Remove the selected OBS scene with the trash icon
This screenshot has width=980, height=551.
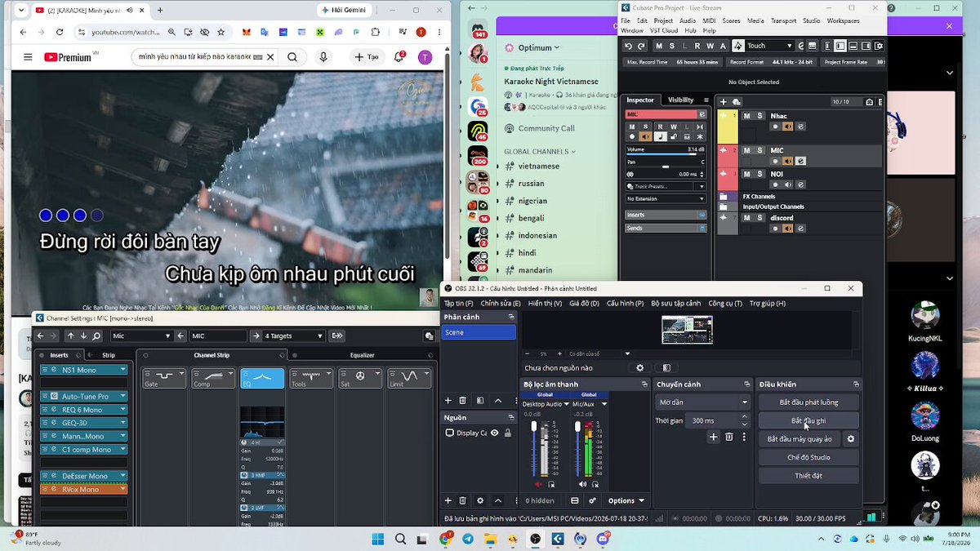coord(462,401)
